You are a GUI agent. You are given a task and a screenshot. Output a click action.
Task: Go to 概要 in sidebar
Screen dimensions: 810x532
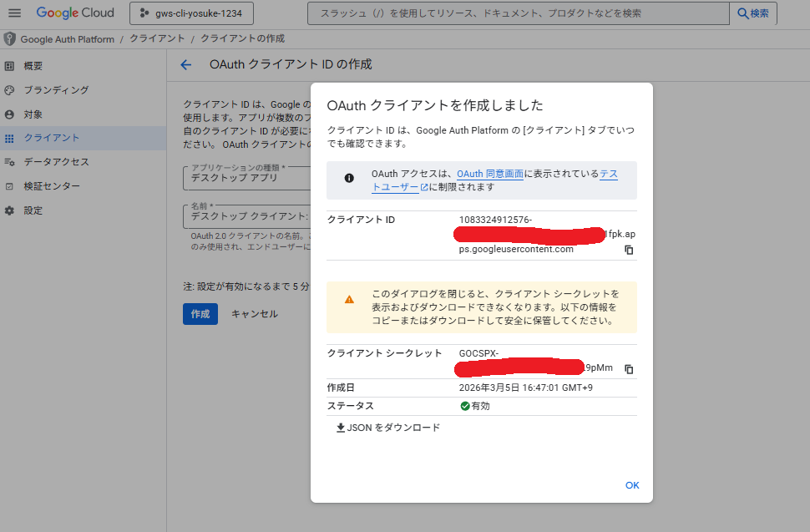click(33, 66)
